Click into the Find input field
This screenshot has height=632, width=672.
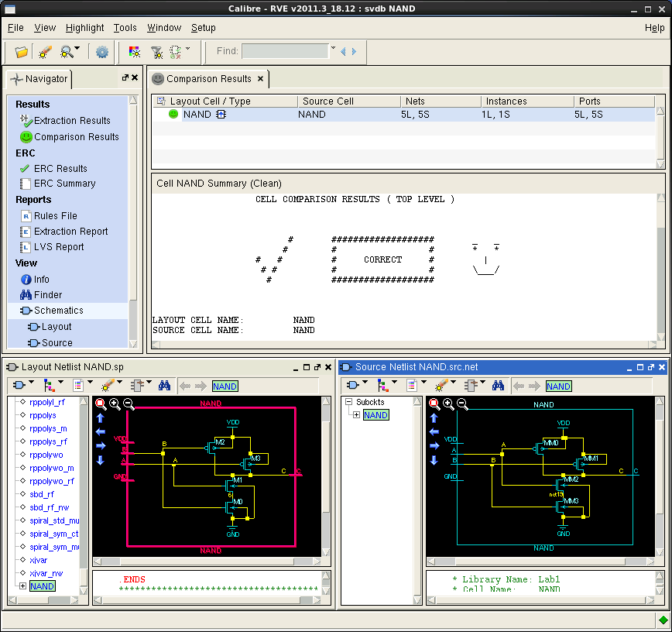tap(285, 51)
